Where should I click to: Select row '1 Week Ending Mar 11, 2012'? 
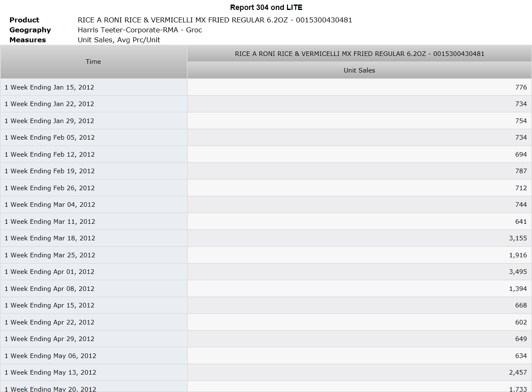(x=266, y=222)
